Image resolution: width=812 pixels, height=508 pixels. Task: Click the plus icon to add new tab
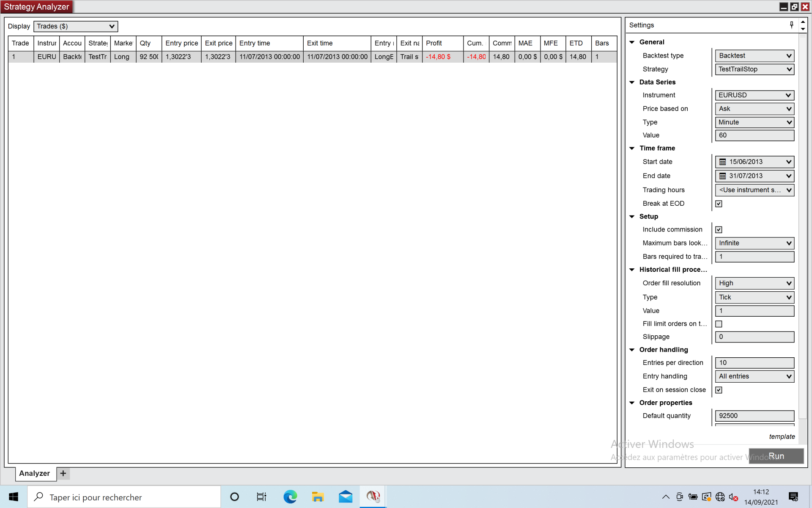63,473
